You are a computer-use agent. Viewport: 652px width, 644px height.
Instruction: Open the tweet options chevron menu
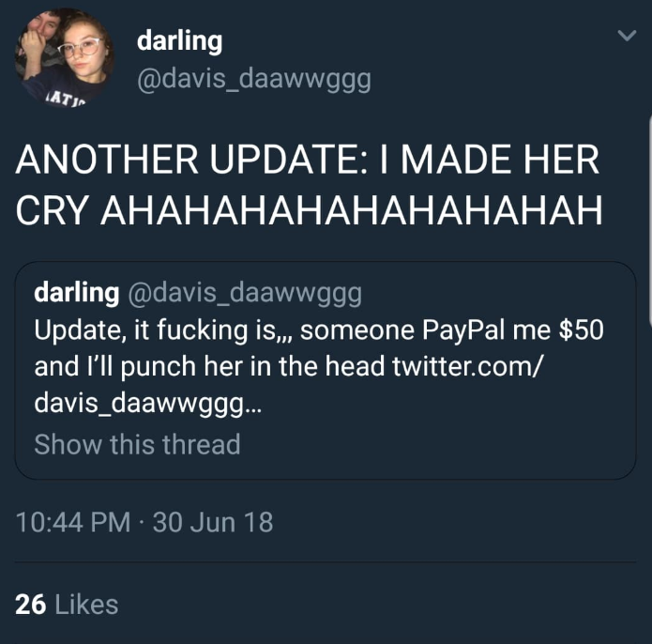[627, 36]
